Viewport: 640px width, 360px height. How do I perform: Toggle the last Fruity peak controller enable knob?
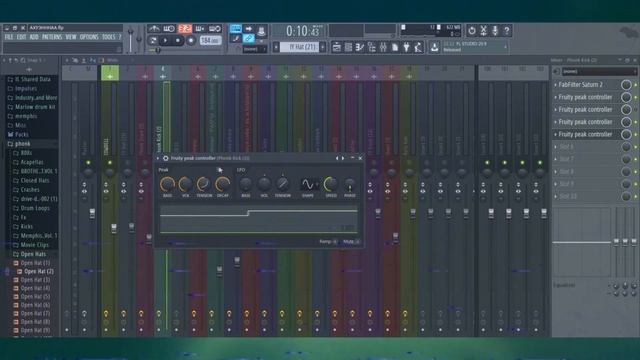tap(626, 134)
